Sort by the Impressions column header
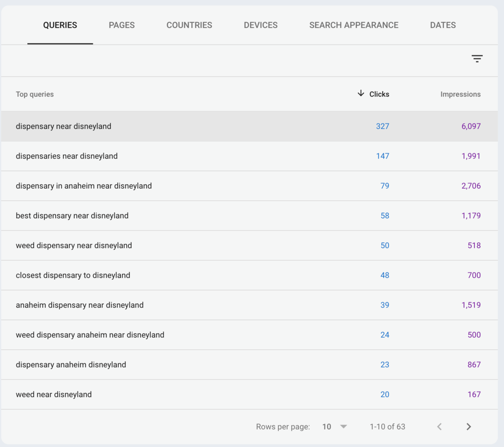Viewport: 504px width, 447px height. pyautogui.click(x=460, y=94)
